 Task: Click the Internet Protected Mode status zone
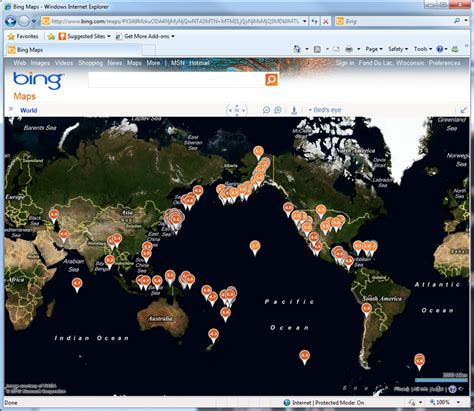tap(323, 403)
